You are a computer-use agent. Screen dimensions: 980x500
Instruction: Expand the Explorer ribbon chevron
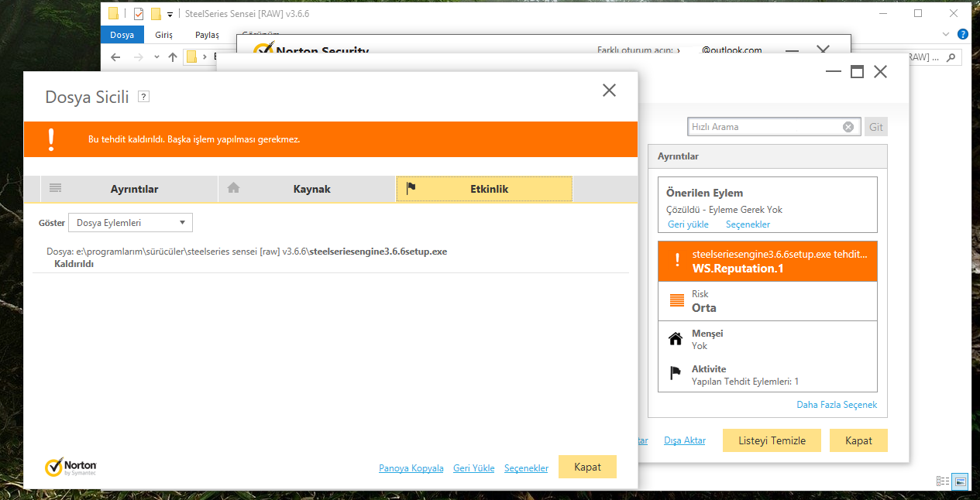coord(946,35)
